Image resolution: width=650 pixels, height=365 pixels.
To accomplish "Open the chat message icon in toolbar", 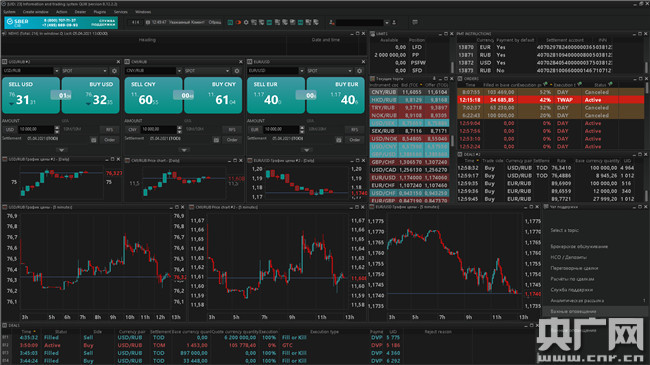I will (x=415, y=22).
